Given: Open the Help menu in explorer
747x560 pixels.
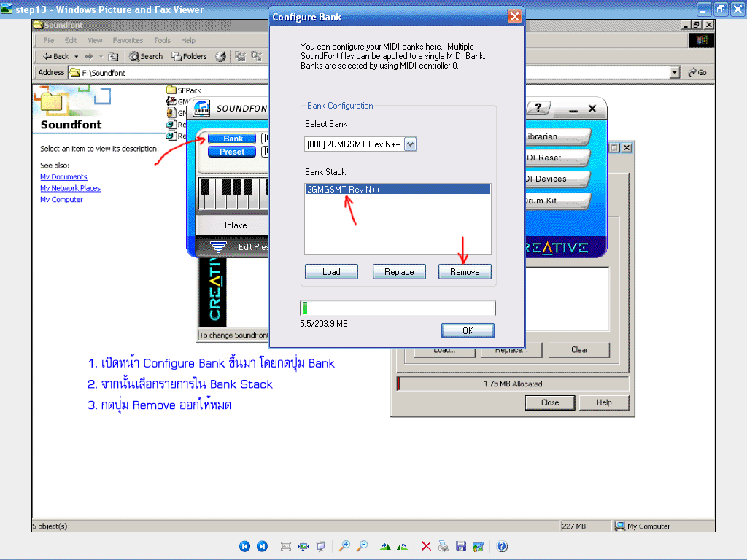Looking at the screenshot, I should click(187, 41).
